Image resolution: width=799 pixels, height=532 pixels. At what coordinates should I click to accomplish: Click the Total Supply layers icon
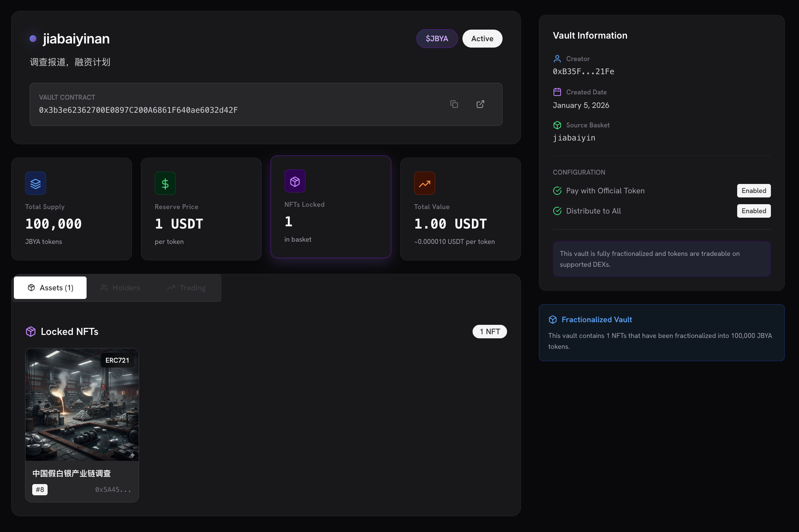tap(36, 183)
